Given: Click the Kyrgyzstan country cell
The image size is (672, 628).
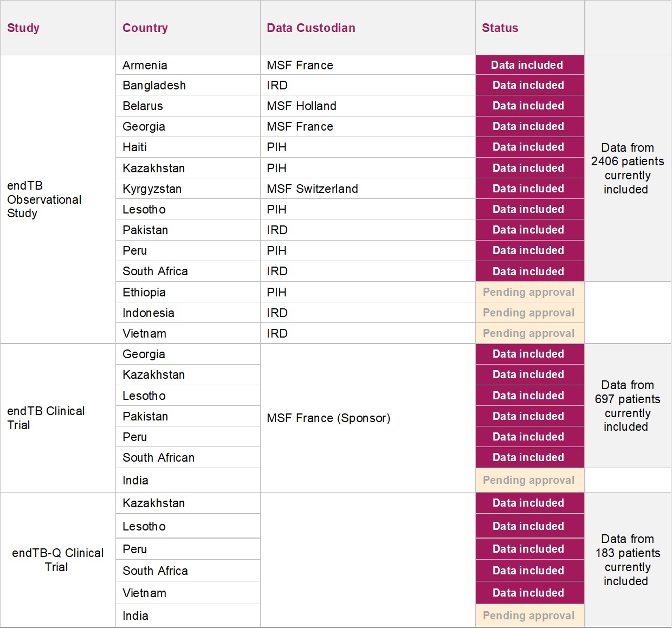Looking at the screenshot, I should (152, 189).
